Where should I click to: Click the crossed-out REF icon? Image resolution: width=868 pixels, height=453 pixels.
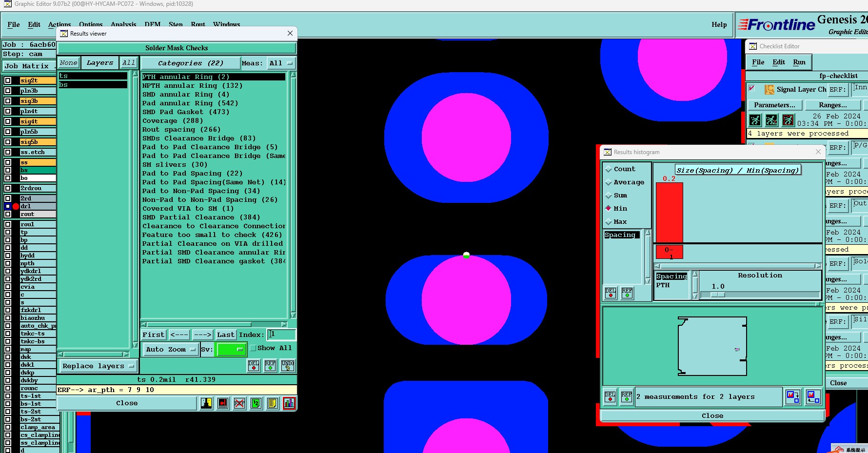point(239,403)
